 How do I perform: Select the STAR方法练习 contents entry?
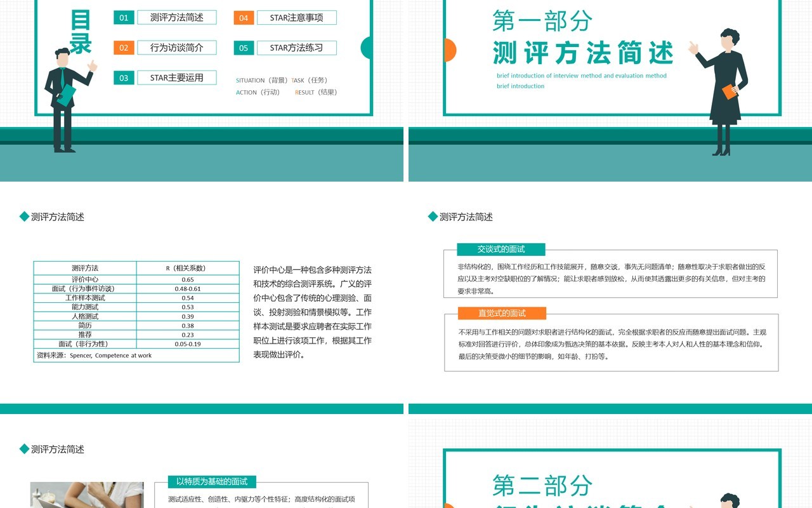pos(297,48)
